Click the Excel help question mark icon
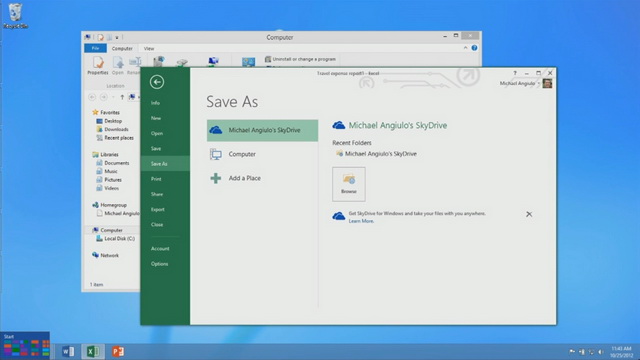 [x=515, y=73]
